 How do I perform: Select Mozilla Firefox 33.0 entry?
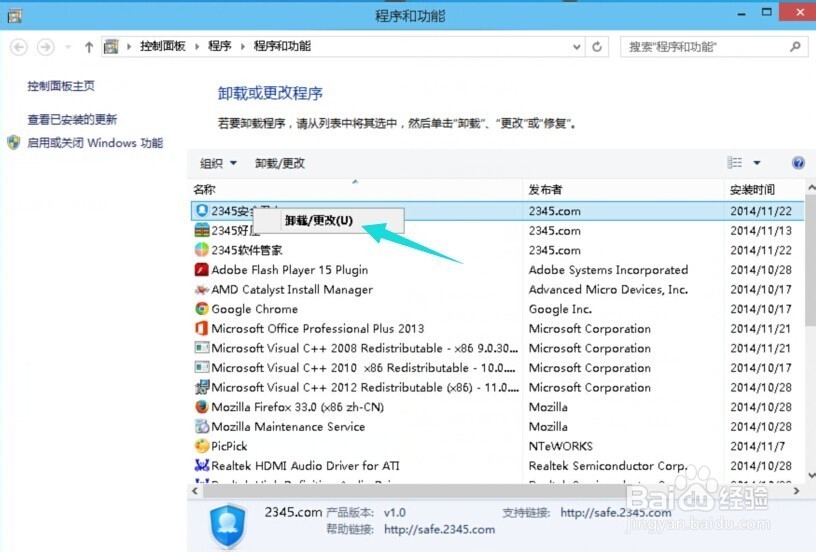point(298,407)
